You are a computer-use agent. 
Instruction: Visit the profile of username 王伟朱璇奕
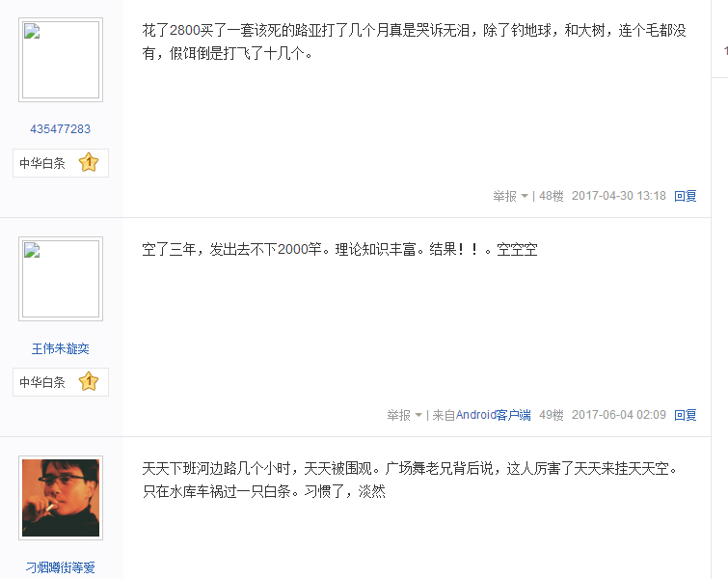pyautogui.click(x=61, y=348)
